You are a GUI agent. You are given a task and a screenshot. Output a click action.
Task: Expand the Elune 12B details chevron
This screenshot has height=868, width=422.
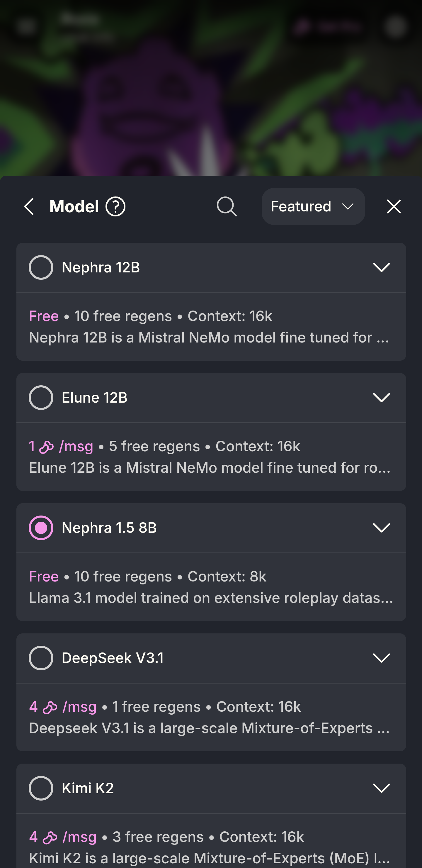[x=381, y=398]
